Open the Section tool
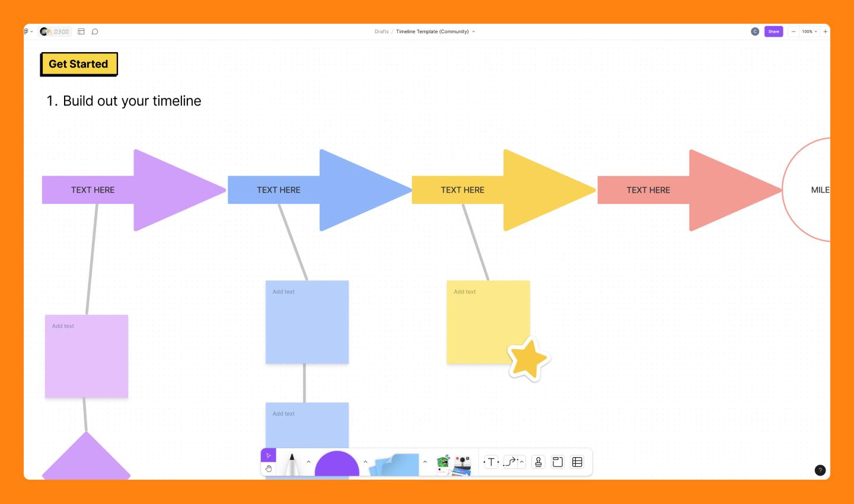This screenshot has height=504, width=854. point(557,462)
